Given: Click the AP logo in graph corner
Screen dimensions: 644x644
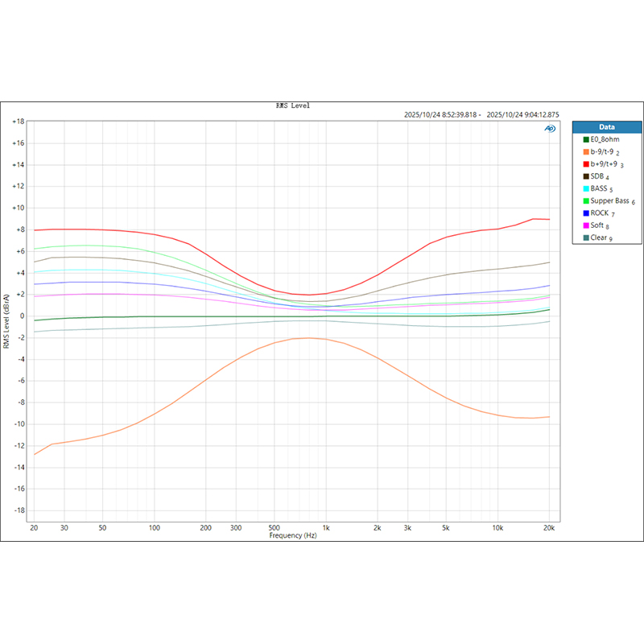Looking at the screenshot, I should pos(550,128).
